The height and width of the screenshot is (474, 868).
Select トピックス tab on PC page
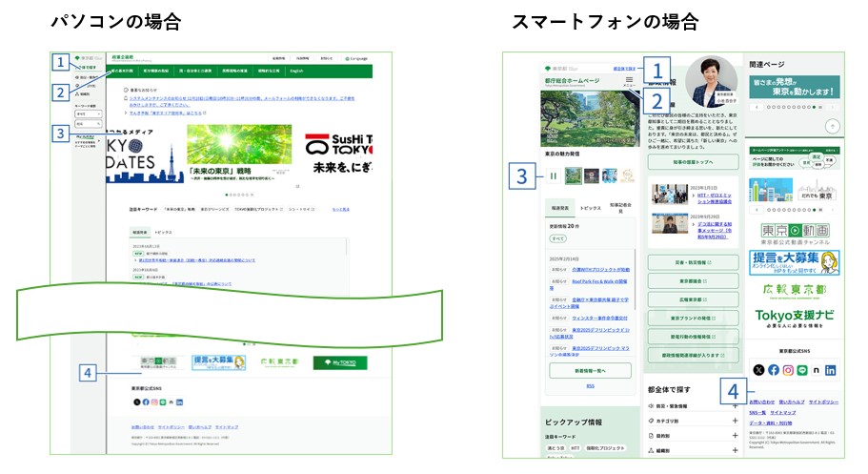pyautogui.click(x=163, y=233)
